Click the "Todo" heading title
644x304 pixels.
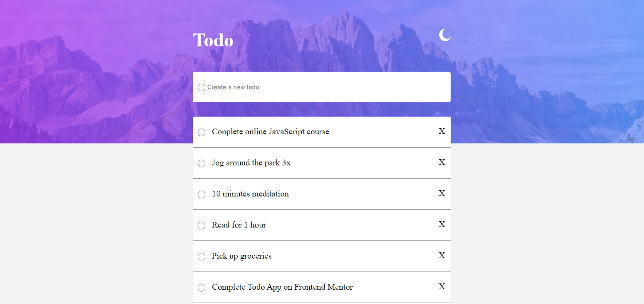(x=213, y=41)
